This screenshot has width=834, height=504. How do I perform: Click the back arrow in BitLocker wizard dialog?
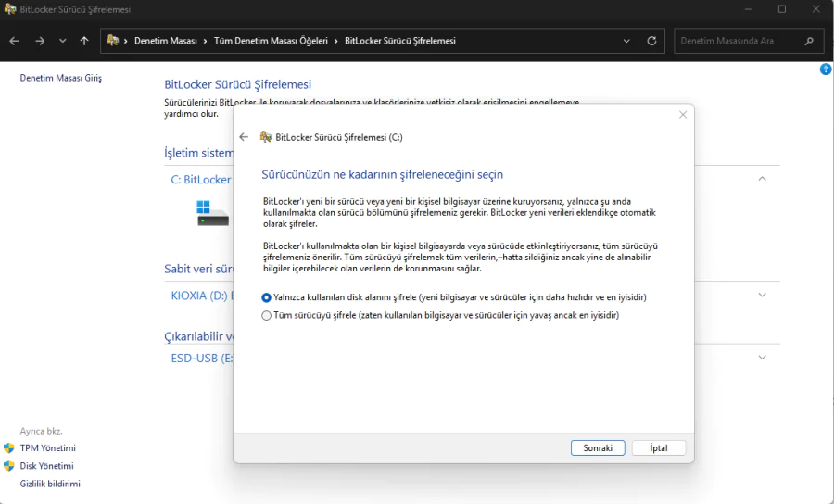click(x=244, y=137)
